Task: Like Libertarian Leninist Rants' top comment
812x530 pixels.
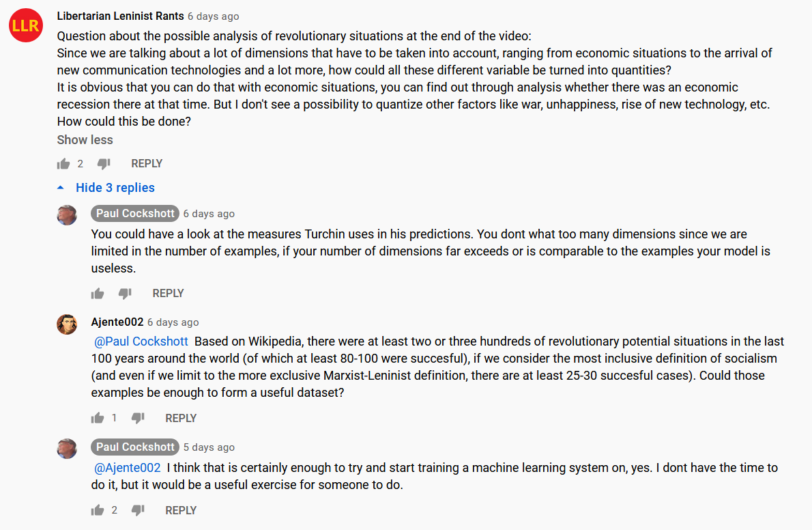Action: click(x=63, y=164)
